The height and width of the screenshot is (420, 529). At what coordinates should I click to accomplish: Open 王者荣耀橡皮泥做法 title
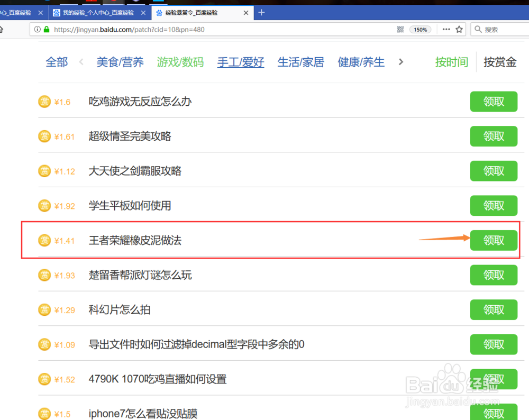click(x=135, y=240)
